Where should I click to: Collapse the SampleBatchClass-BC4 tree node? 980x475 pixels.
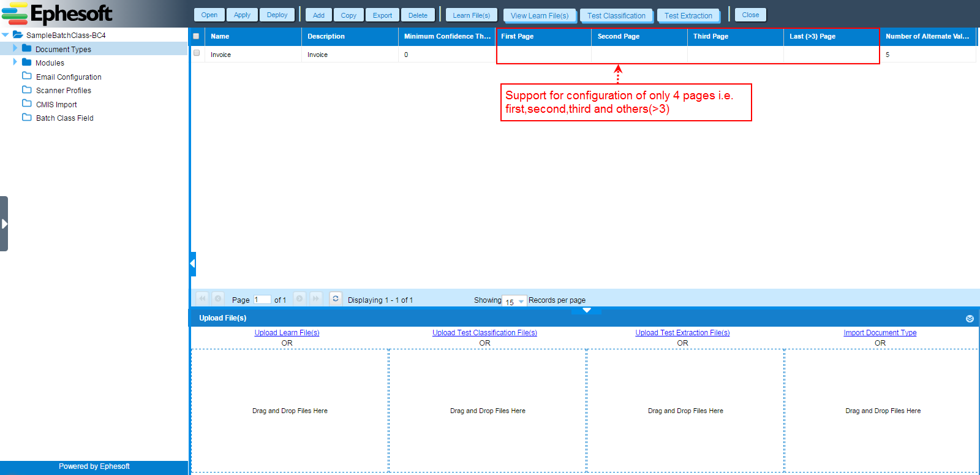click(6, 35)
